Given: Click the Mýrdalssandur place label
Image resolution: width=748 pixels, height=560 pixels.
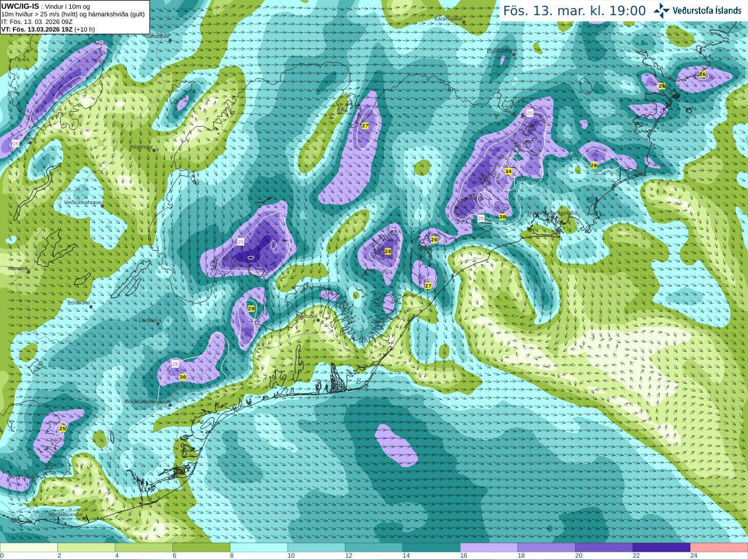Looking at the screenshot, I should pyautogui.click(x=65, y=514).
